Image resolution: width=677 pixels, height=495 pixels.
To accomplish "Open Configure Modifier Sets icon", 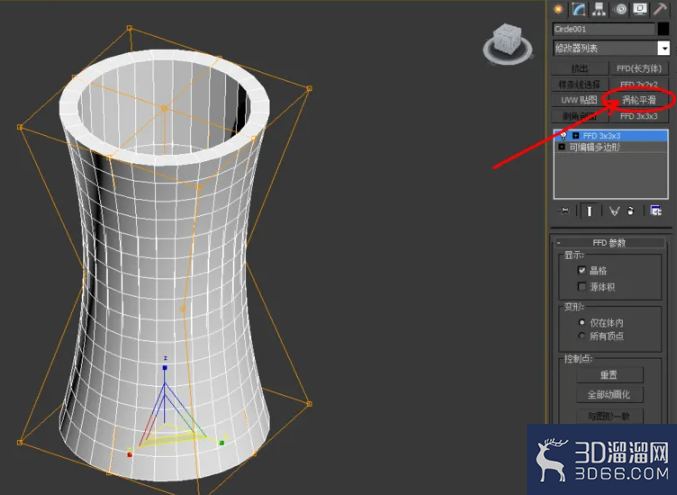I will (656, 211).
